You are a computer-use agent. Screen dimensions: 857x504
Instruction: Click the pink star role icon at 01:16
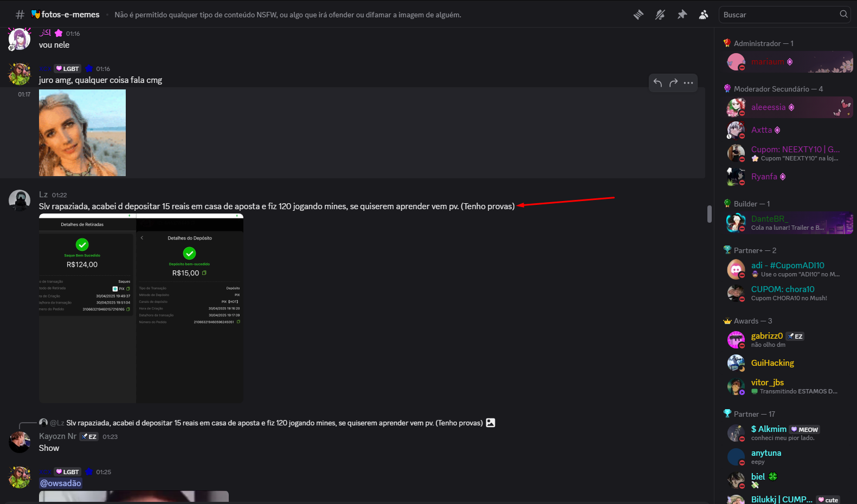pos(59,33)
